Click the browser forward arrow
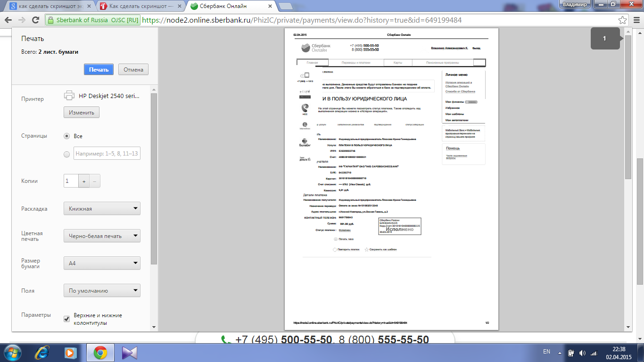Screen dimensions: 644x362 click(x=22, y=20)
